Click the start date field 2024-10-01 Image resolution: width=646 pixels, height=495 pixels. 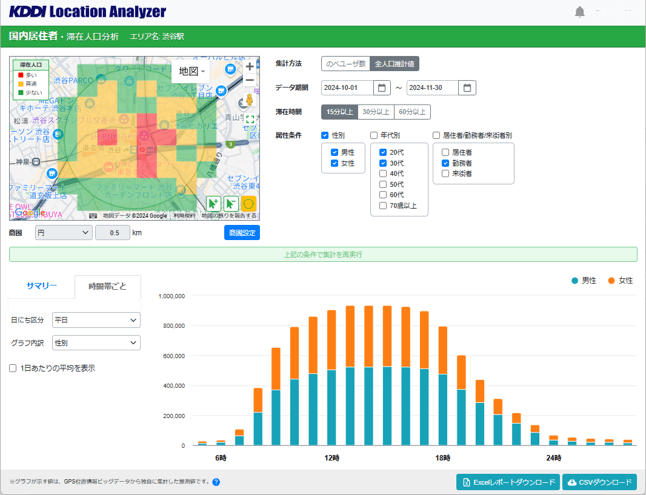(x=347, y=88)
